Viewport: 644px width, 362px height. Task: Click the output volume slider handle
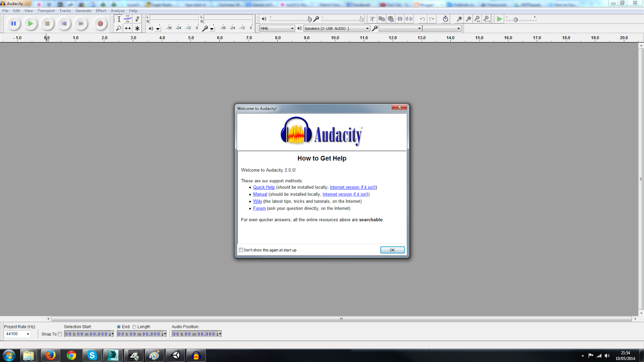tap(310, 19)
